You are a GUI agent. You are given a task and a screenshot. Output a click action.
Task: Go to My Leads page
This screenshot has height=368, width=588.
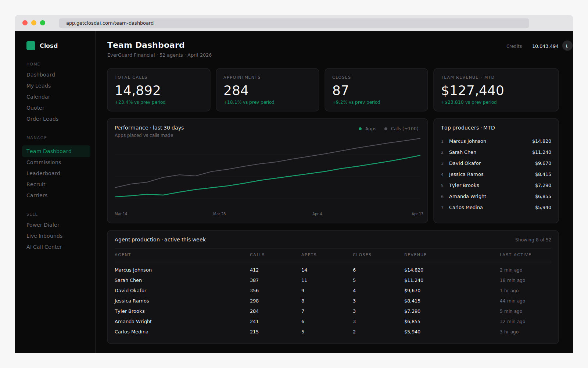[x=39, y=86]
